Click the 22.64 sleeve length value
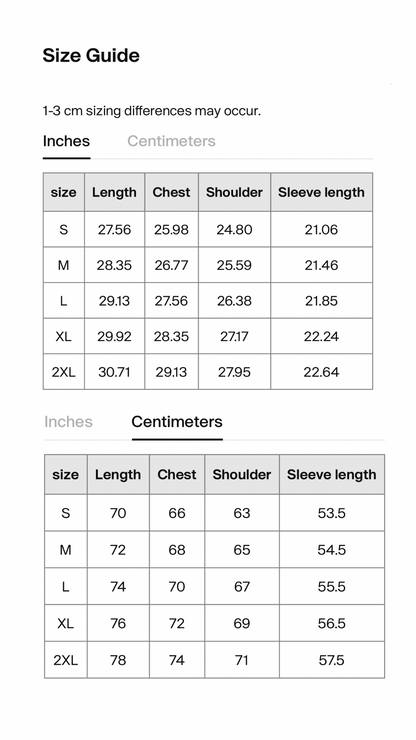The height and width of the screenshot is (740, 416). [322, 372]
